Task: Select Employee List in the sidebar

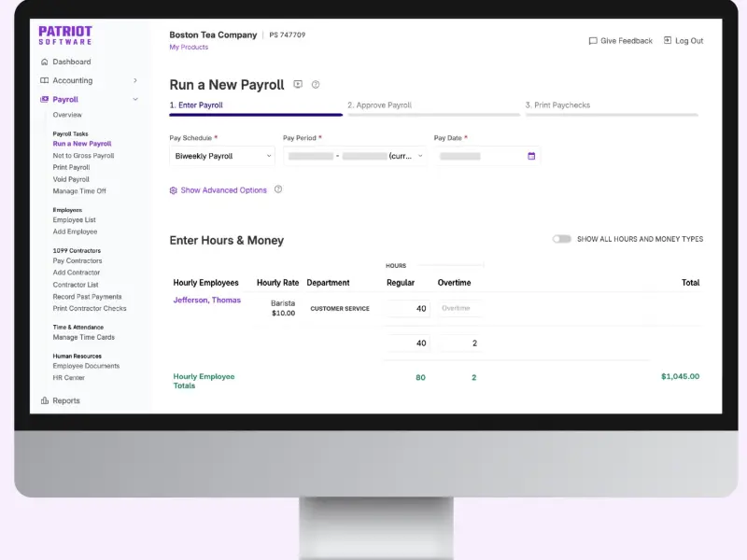Action: (x=75, y=220)
